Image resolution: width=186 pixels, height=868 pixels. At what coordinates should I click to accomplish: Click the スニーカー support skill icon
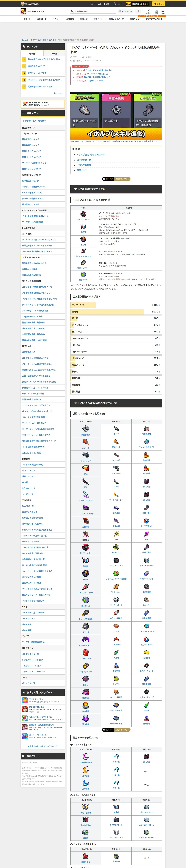tap(146, 599)
